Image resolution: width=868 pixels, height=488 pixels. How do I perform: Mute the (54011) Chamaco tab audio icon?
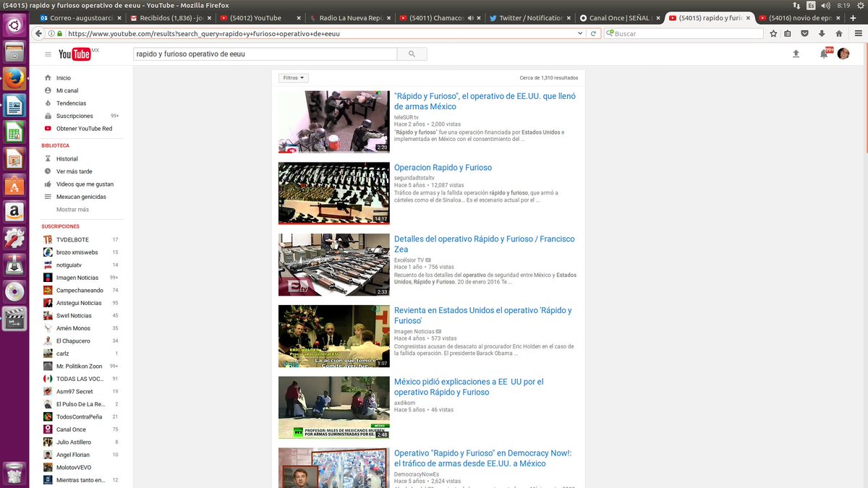click(470, 17)
